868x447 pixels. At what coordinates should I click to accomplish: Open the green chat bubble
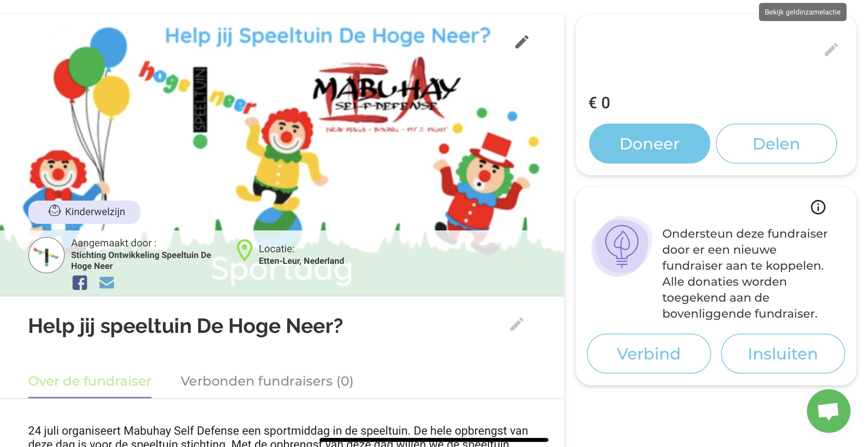828,411
